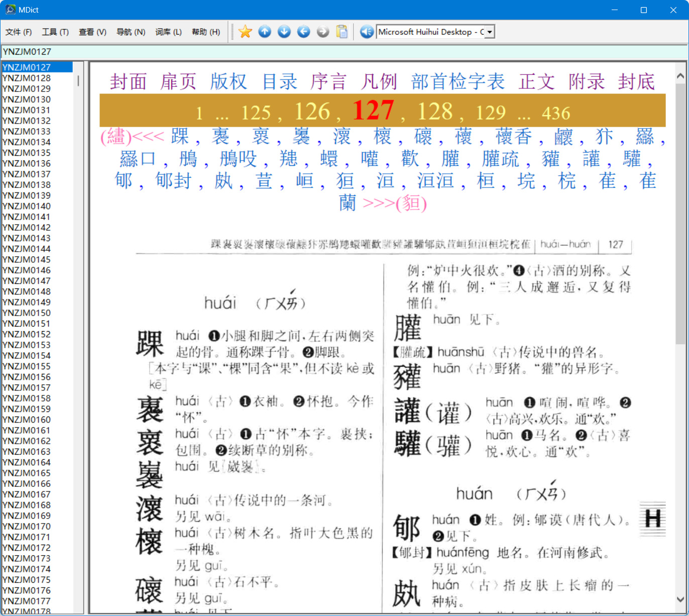The width and height of the screenshot is (689, 616).
Task: Click the 部首检字表 link
Action: 457,81
